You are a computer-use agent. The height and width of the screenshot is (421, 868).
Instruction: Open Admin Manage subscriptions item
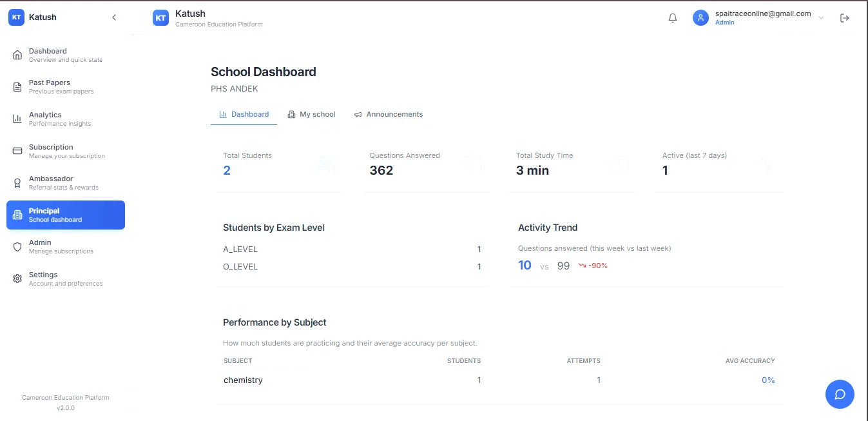tap(61, 246)
